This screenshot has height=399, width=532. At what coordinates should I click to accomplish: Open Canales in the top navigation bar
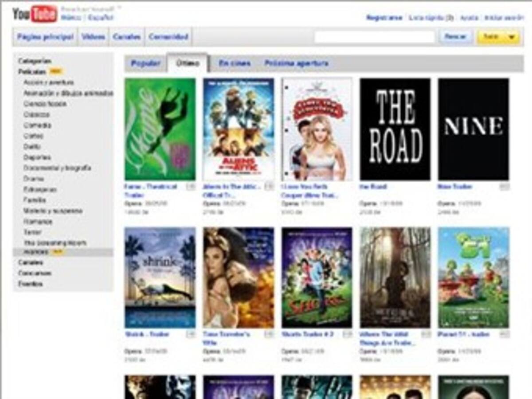127,37
